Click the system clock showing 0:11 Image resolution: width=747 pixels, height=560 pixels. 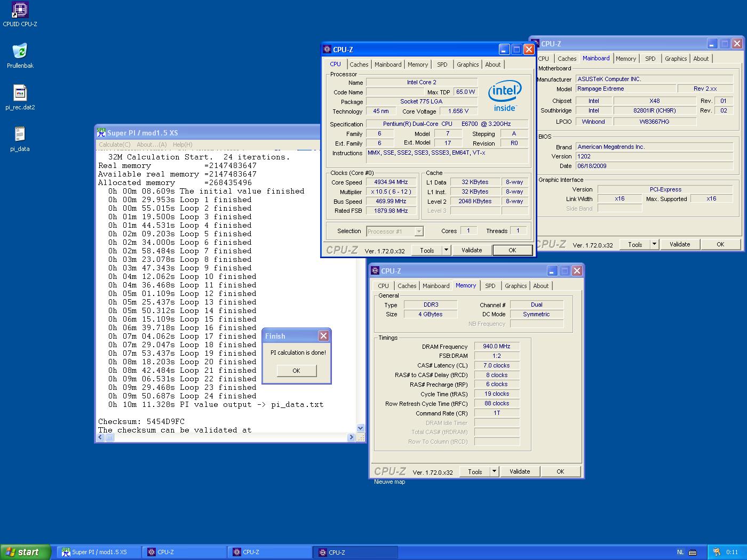pyautogui.click(x=732, y=552)
